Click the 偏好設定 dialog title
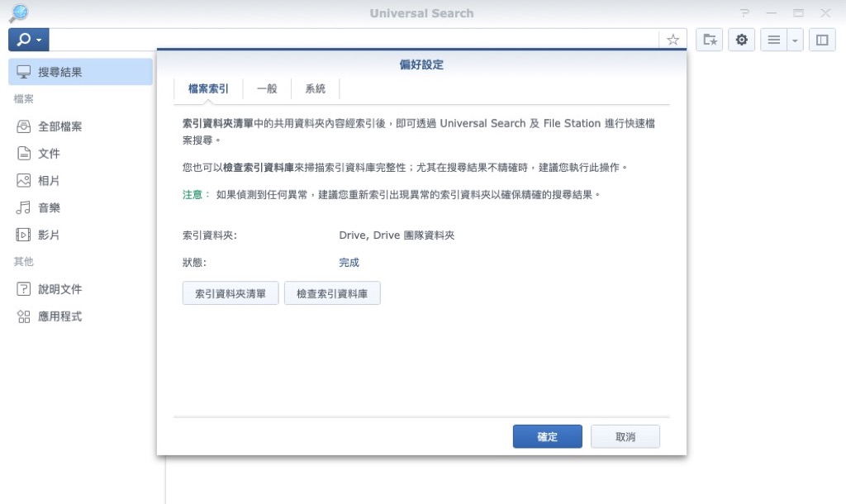This screenshot has height=504, width=846. (421, 64)
